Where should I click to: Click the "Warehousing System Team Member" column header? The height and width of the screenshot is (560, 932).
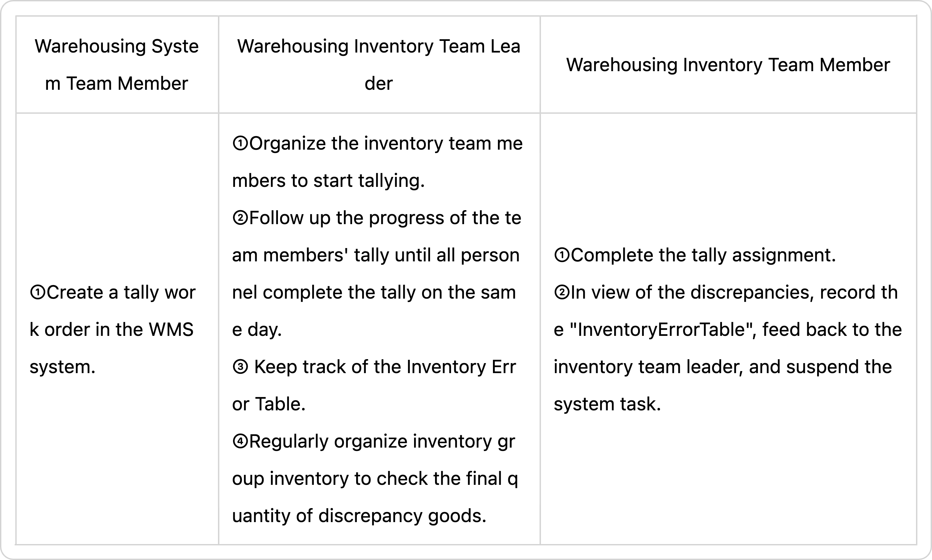(x=117, y=65)
